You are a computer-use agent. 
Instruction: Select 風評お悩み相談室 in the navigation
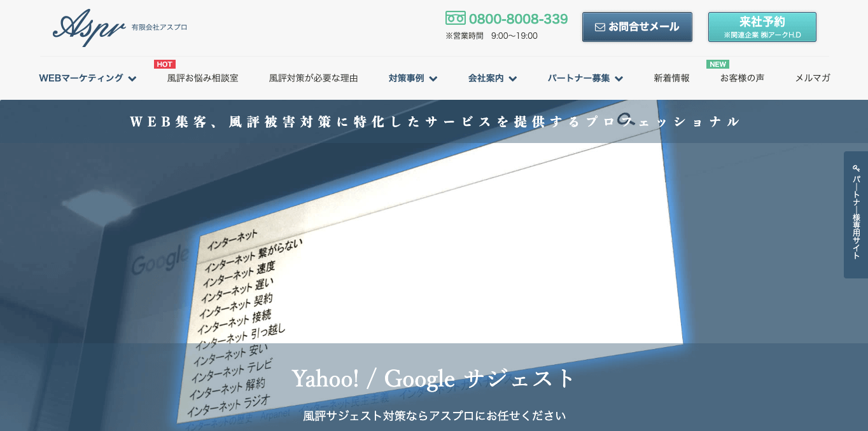tap(202, 78)
